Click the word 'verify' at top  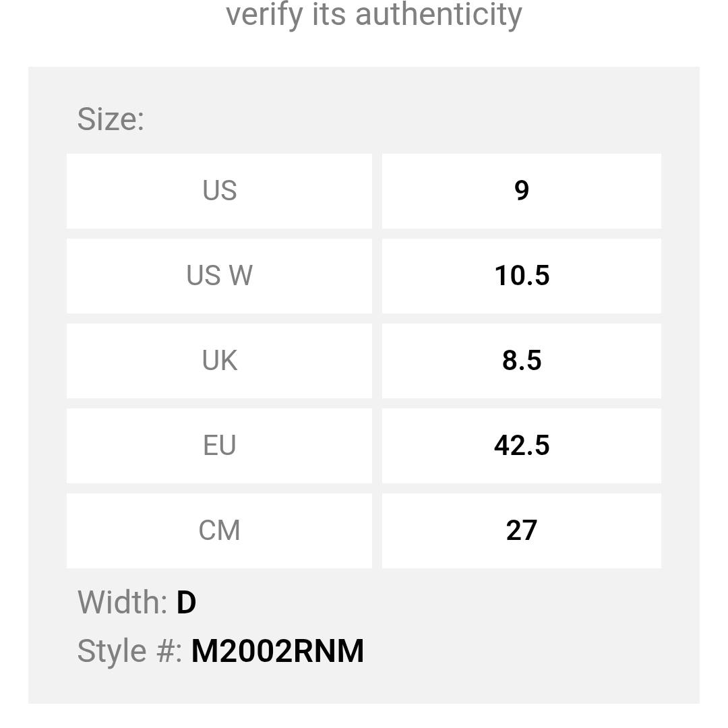[x=264, y=15]
